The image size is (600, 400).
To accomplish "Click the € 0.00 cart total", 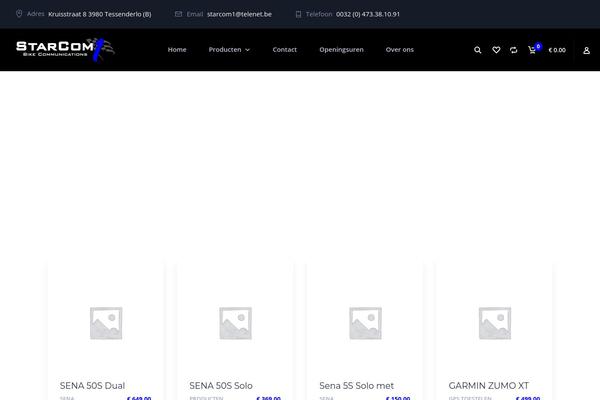I will click(x=557, y=50).
